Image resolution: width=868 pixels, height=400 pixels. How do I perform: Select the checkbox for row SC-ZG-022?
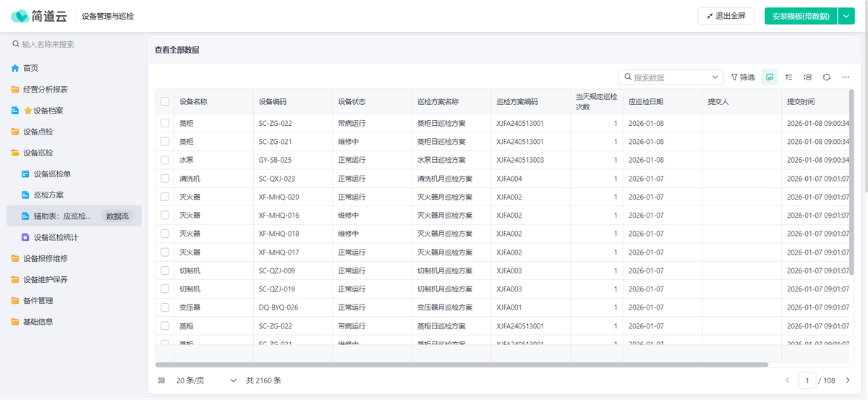click(x=165, y=124)
